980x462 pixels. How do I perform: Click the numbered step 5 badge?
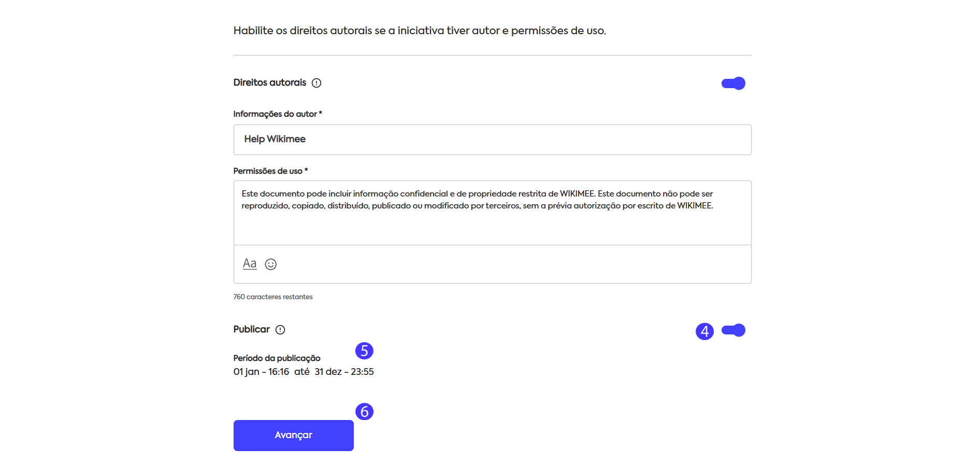point(364,351)
